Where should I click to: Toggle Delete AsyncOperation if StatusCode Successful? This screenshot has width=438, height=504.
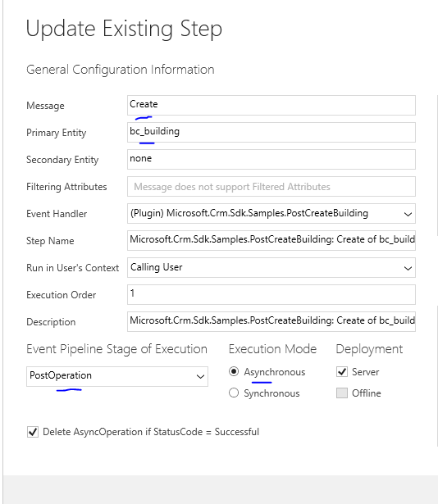[33, 432]
